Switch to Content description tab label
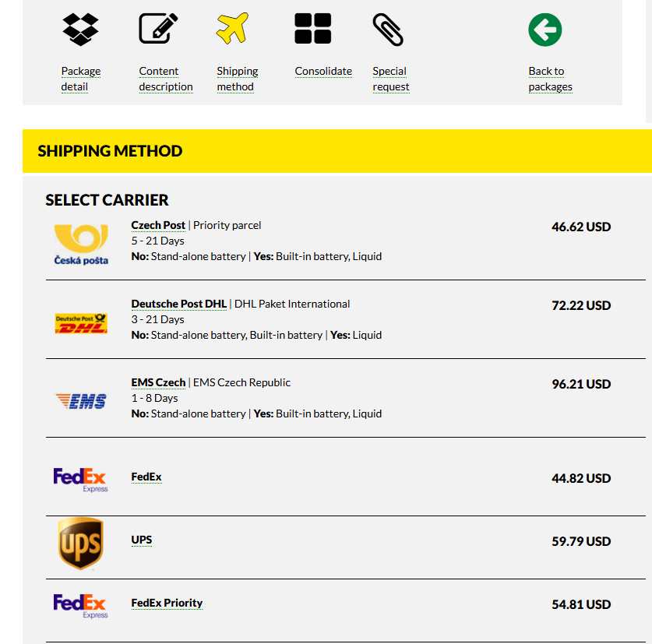 pyautogui.click(x=166, y=79)
